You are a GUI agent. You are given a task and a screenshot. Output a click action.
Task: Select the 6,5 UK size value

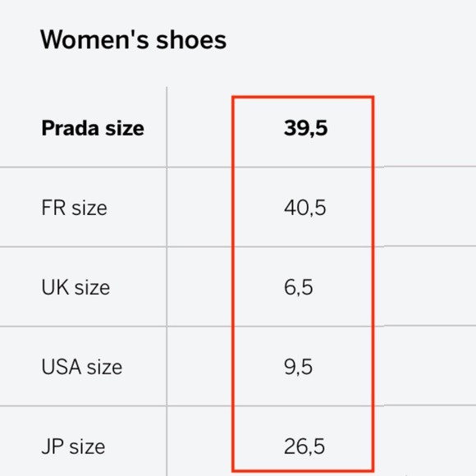pyautogui.click(x=299, y=287)
